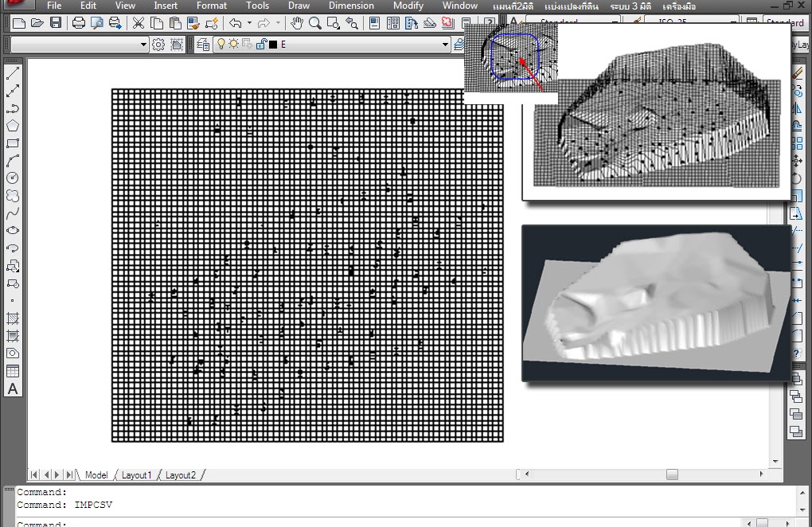The height and width of the screenshot is (527, 812).
Task: Toggle layer lock padlock for layer E
Action: pos(261,45)
